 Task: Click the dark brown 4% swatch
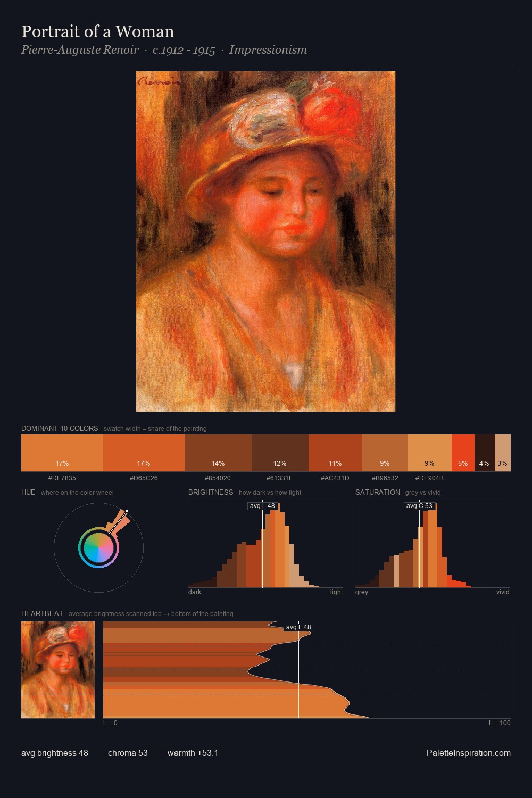click(x=485, y=453)
